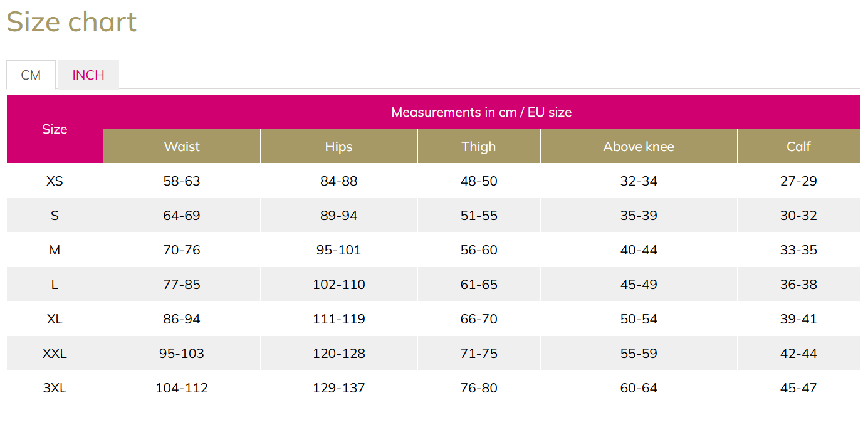Select the CM tab
The image size is (868, 425).
point(31,75)
